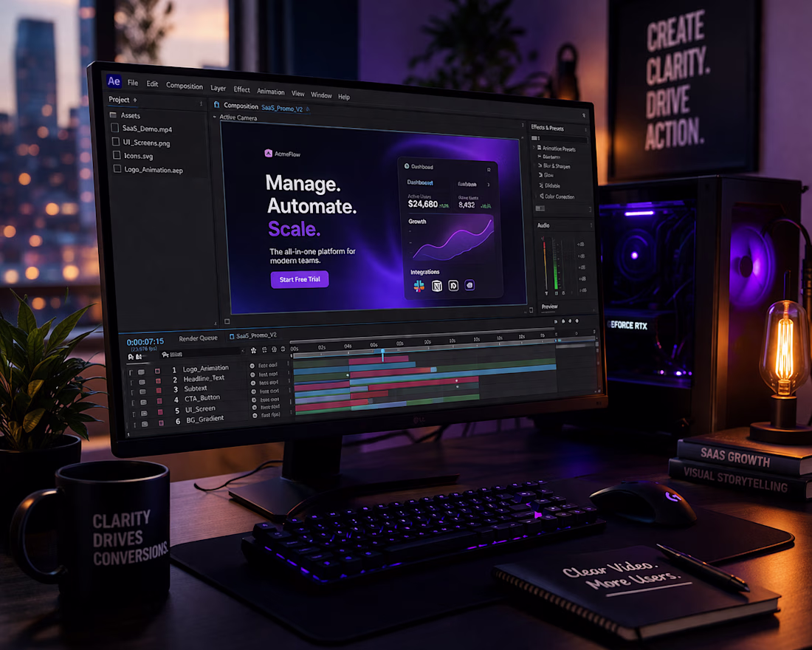Open the File menu
Image resolution: width=812 pixels, height=650 pixels.
(133, 83)
